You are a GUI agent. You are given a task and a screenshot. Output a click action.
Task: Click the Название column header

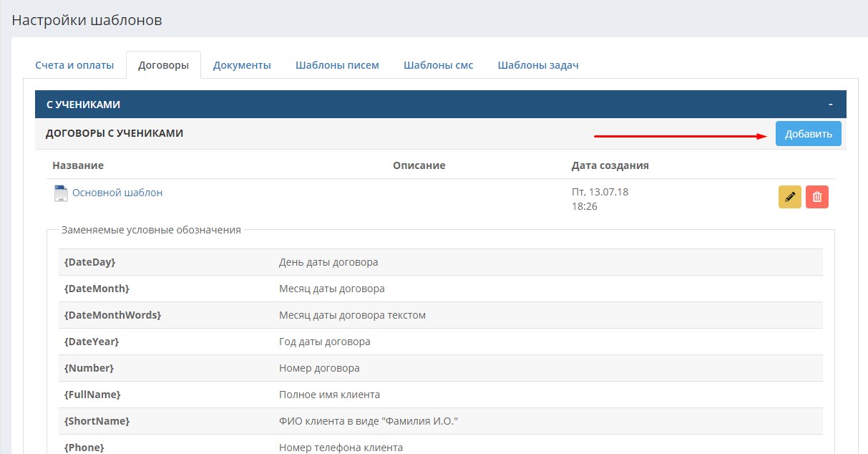(x=78, y=165)
